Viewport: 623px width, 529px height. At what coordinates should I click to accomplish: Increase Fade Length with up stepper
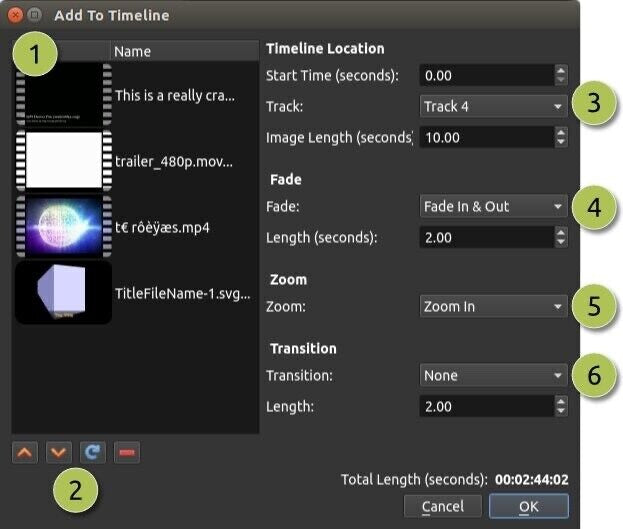[x=561, y=232]
